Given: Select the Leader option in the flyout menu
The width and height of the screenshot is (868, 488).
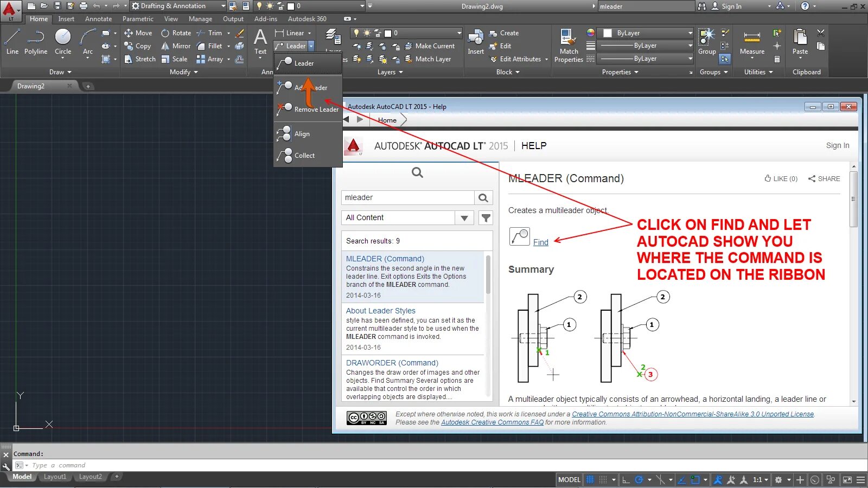Looking at the screenshot, I should pos(308,63).
